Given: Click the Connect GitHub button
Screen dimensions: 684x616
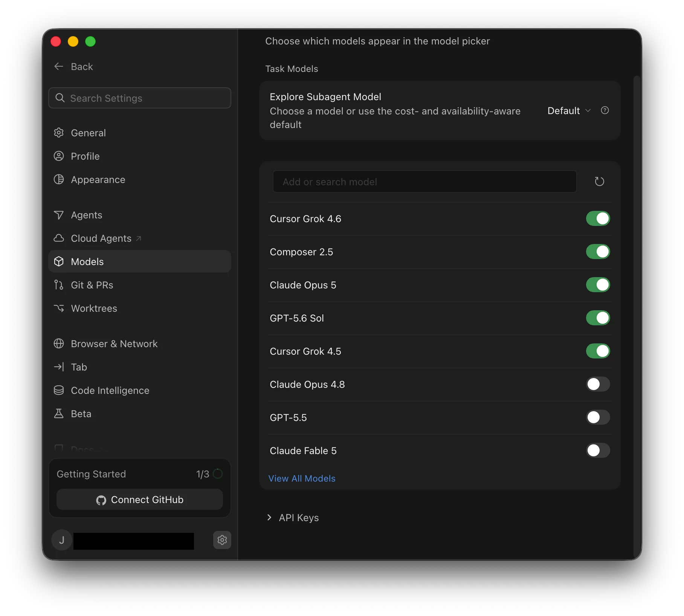Looking at the screenshot, I should 140,499.
